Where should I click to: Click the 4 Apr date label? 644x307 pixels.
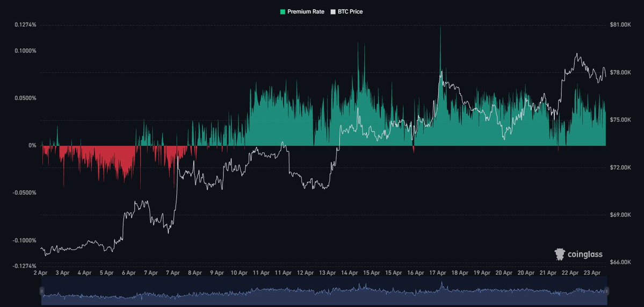pyautogui.click(x=85, y=273)
